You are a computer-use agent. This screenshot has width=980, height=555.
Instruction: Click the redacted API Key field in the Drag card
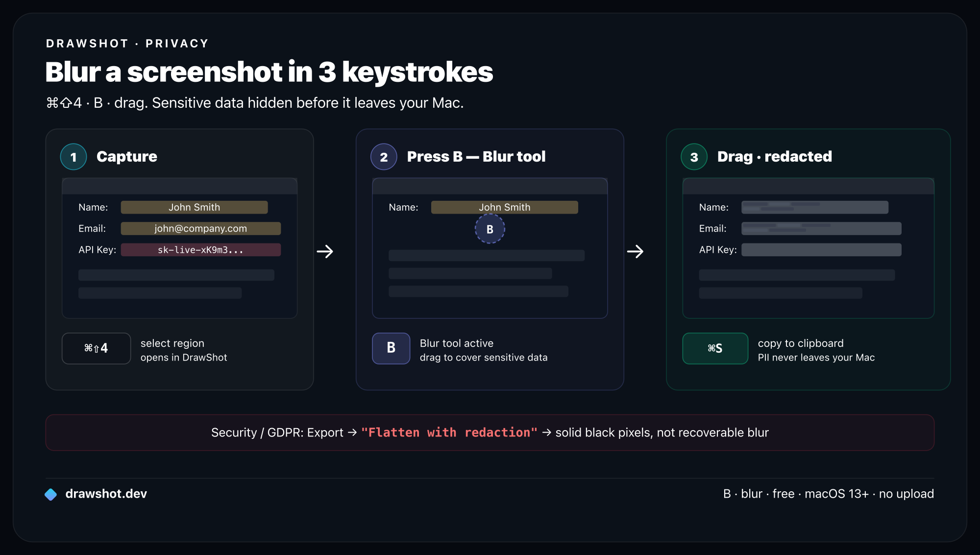[x=821, y=250]
